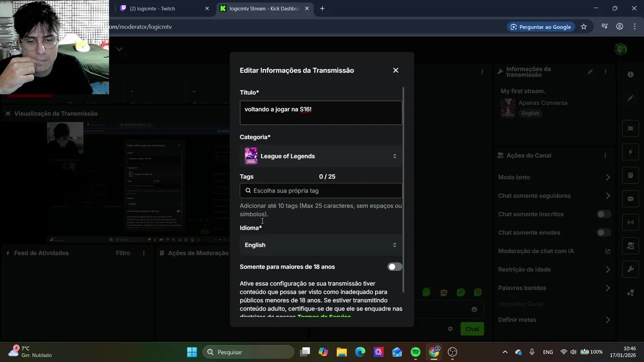The width and height of the screenshot is (644, 362).
Task: Open Microsoft Edge from the taskbar
Action: coord(360,352)
